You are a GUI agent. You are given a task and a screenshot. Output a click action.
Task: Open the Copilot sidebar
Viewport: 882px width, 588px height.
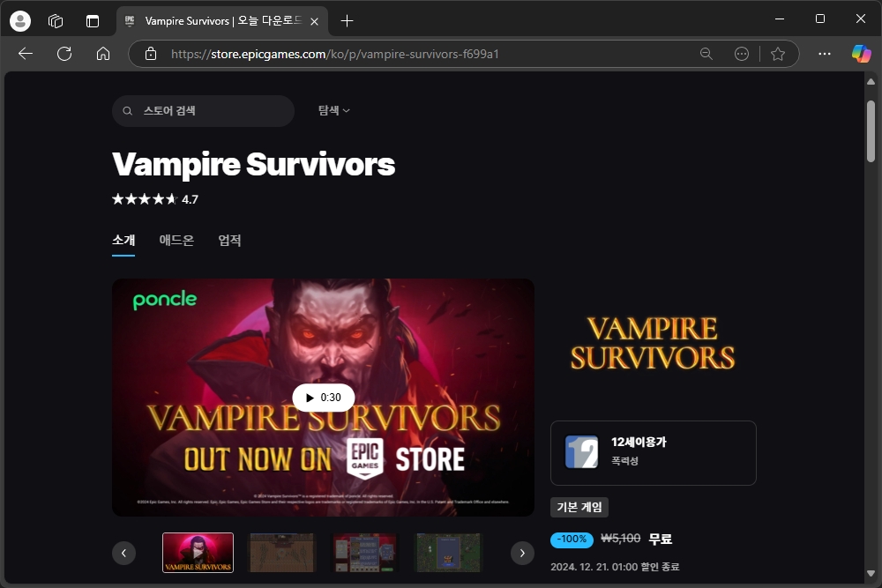861,54
